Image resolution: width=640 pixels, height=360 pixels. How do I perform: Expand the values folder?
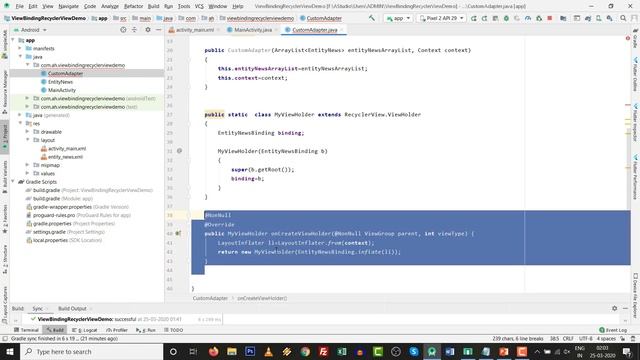27,173
